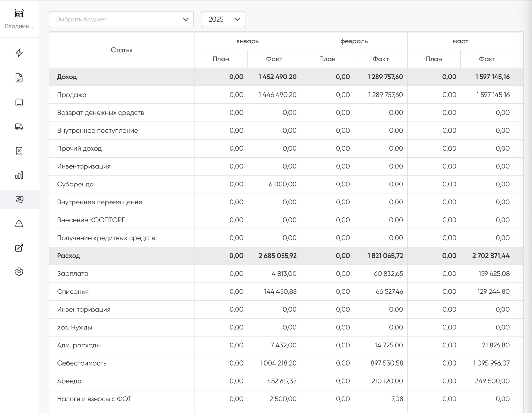This screenshot has width=532, height=413.
Task: Select the Доход summary row
Action: 67,77
